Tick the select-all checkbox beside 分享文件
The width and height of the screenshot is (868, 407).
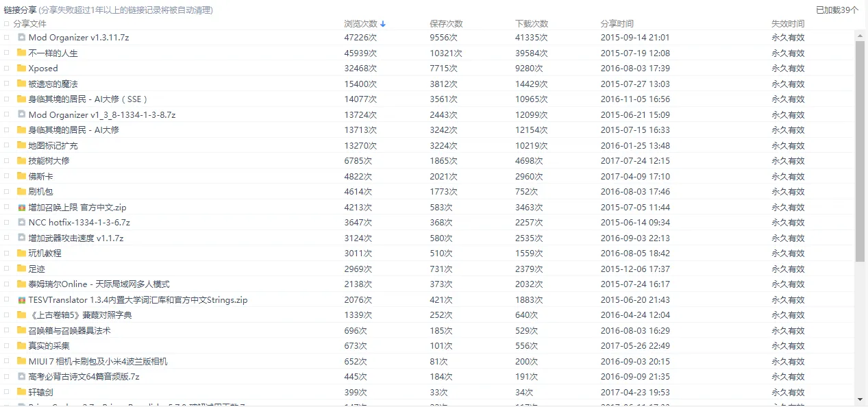click(x=7, y=23)
